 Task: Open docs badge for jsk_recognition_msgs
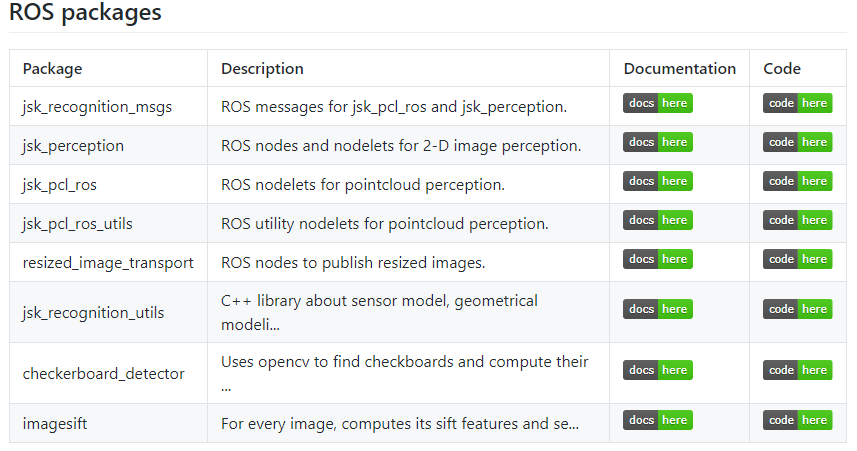tap(658, 103)
